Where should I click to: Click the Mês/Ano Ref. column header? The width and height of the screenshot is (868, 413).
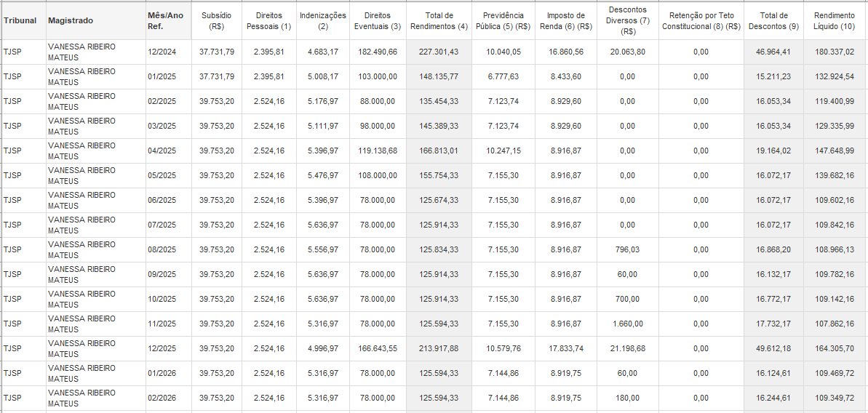pos(168,21)
